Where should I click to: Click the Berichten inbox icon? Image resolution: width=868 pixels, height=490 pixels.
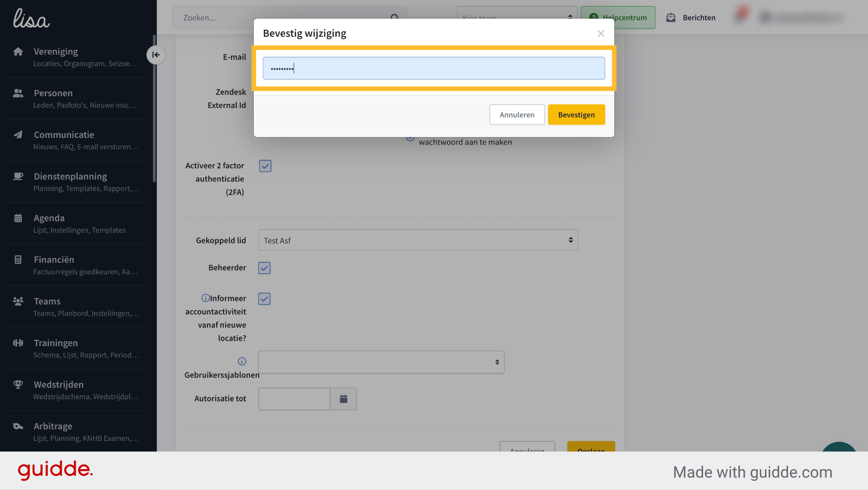coord(671,18)
